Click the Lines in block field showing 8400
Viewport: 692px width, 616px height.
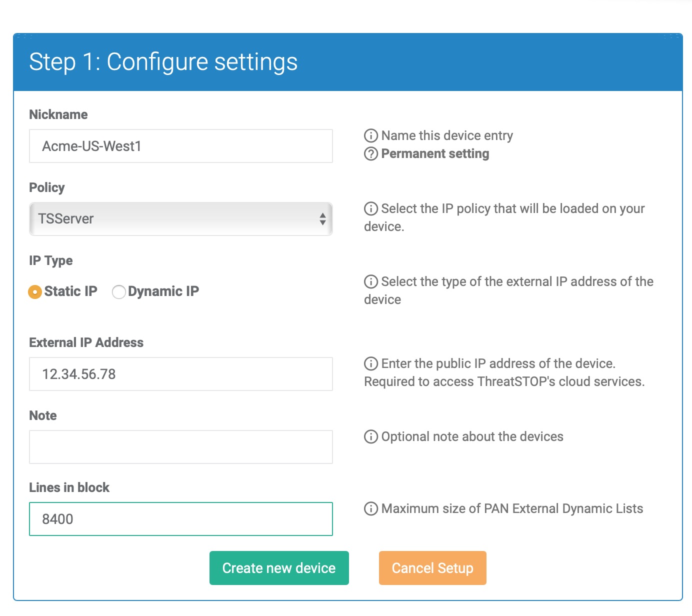(x=181, y=519)
